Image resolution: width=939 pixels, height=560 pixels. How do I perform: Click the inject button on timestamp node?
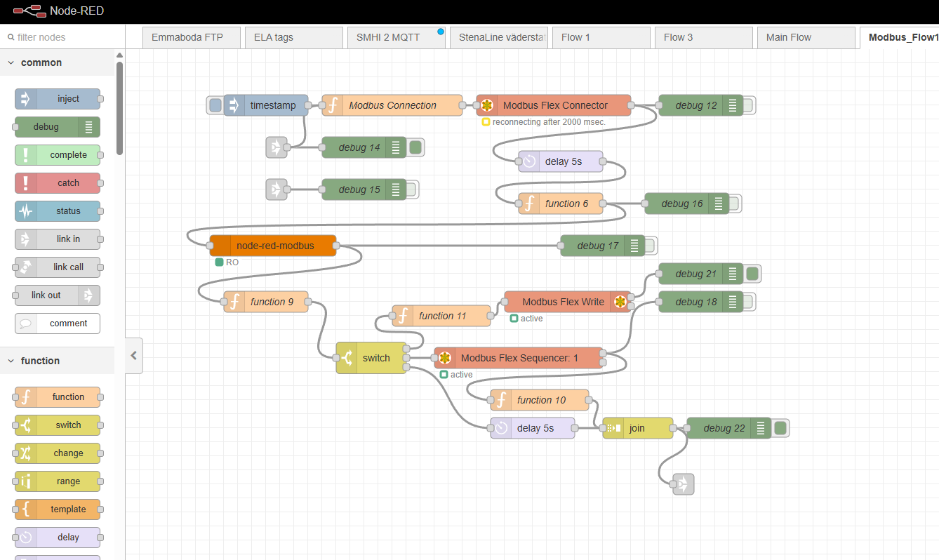pos(215,105)
